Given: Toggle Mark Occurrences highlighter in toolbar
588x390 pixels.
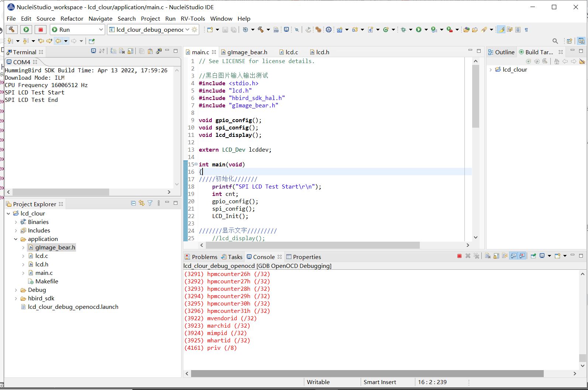Looking at the screenshot, I should (501, 30).
